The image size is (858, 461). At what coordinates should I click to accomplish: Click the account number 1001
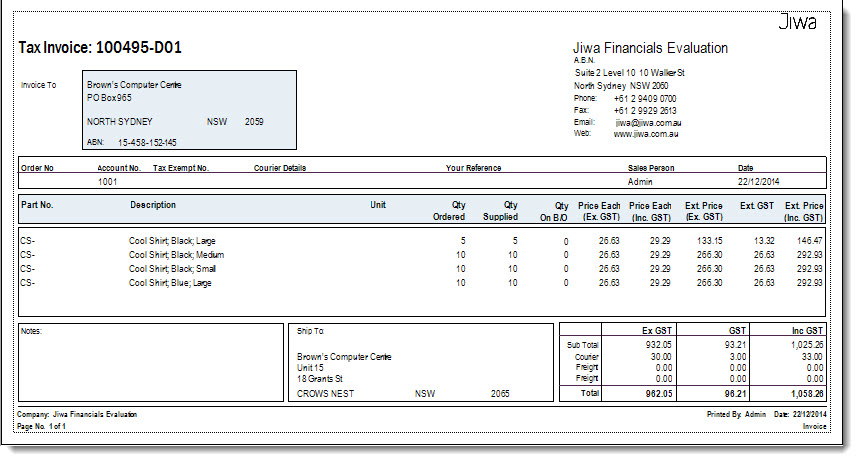coord(107,182)
